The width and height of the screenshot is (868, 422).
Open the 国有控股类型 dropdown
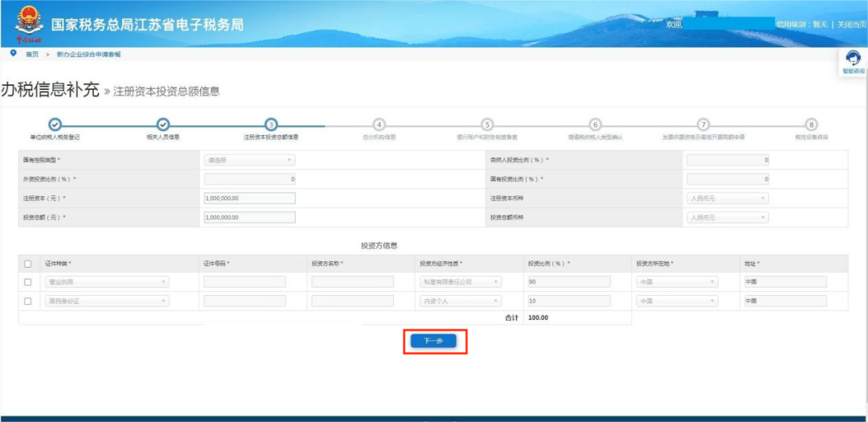[249, 160]
